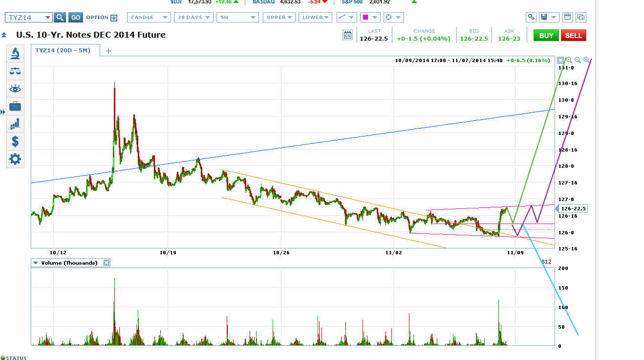
Task: Click the green STATUS indicator icon
Action: pos(2,358)
